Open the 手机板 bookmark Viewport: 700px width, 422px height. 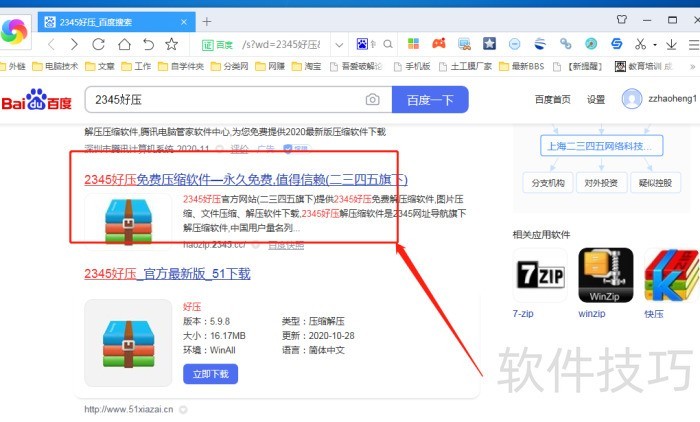[x=412, y=67]
